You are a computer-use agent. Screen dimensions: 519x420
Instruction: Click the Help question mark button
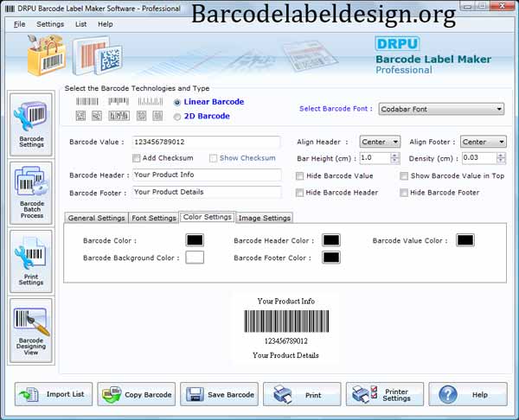(468, 394)
